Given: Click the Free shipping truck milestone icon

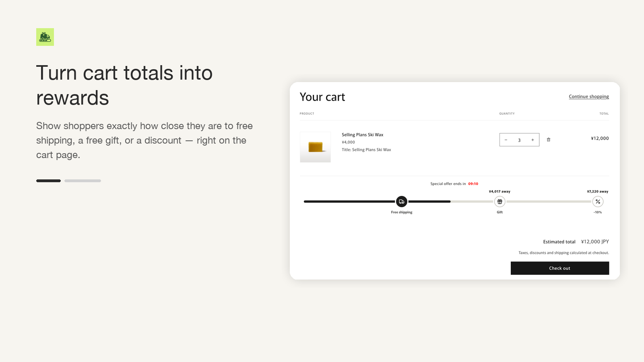Looking at the screenshot, I should click(x=402, y=202).
